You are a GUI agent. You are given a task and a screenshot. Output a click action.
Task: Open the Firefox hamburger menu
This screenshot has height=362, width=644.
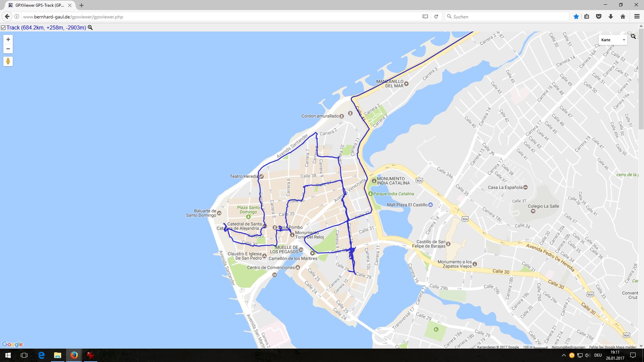(637, 16)
